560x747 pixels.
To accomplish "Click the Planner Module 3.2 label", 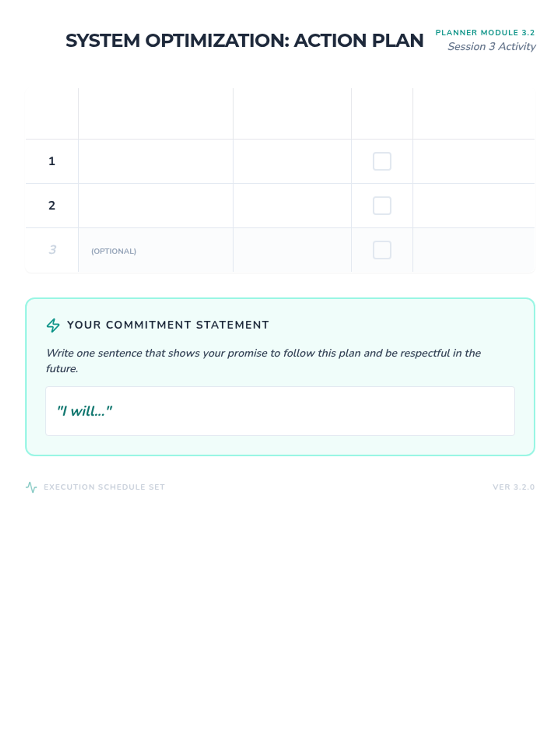I will [485, 33].
